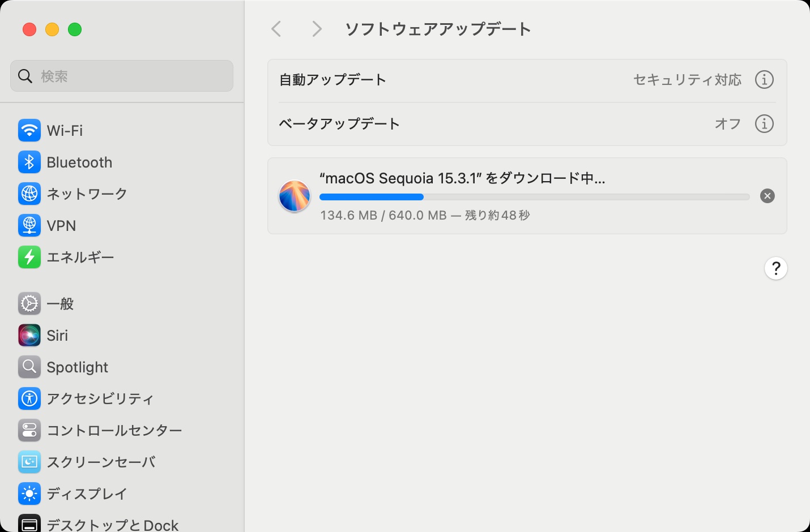Open the VPN icon in sidebar
The height and width of the screenshot is (532, 810).
(x=29, y=226)
